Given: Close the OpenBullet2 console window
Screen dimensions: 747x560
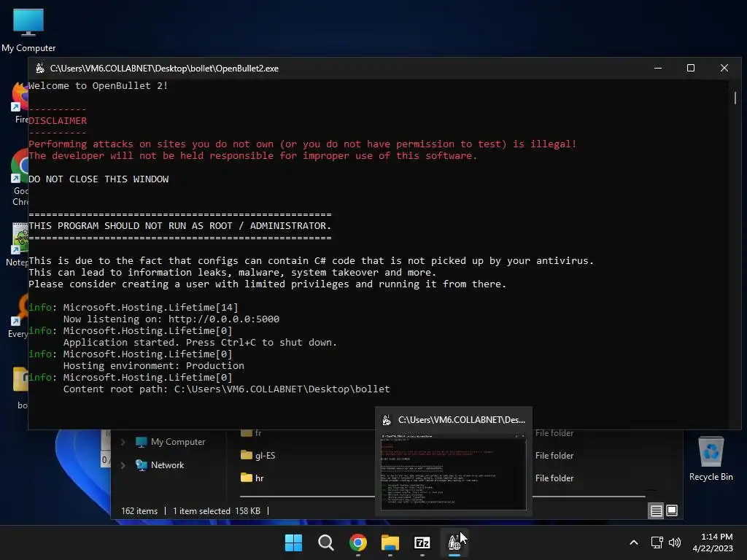Looking at the screenshot, I should pos(724,68).
